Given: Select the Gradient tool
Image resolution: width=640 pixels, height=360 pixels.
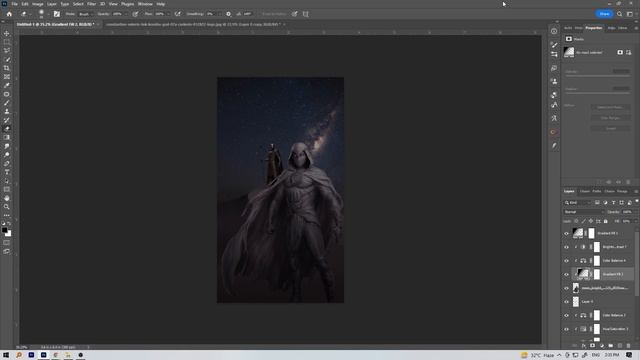Looking at the screenshot, I should 7,138.
